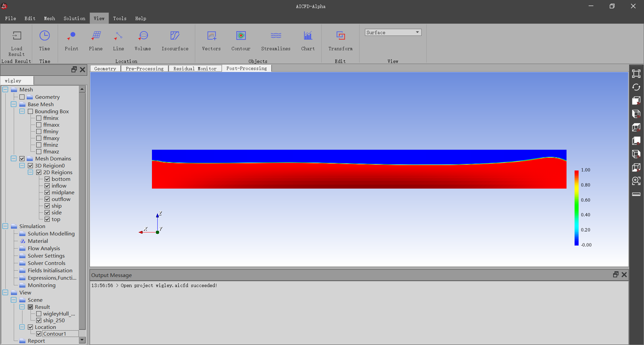Open the File menu

pos(10,18)
